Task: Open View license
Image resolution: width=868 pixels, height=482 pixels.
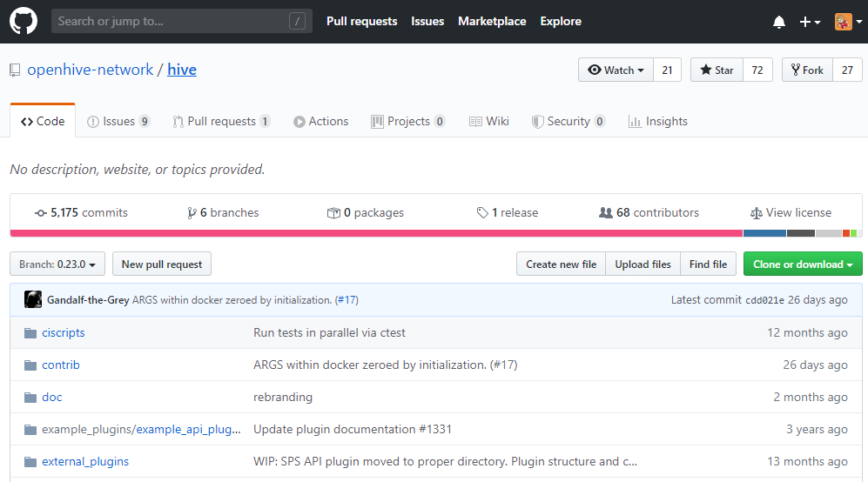Action: point(791,212)
